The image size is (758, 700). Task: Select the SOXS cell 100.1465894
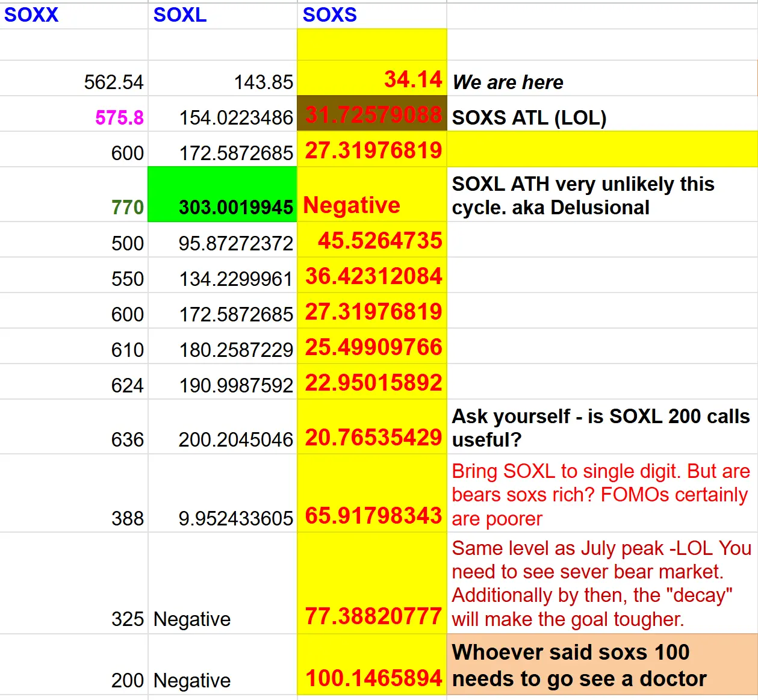tap(372, 665)
